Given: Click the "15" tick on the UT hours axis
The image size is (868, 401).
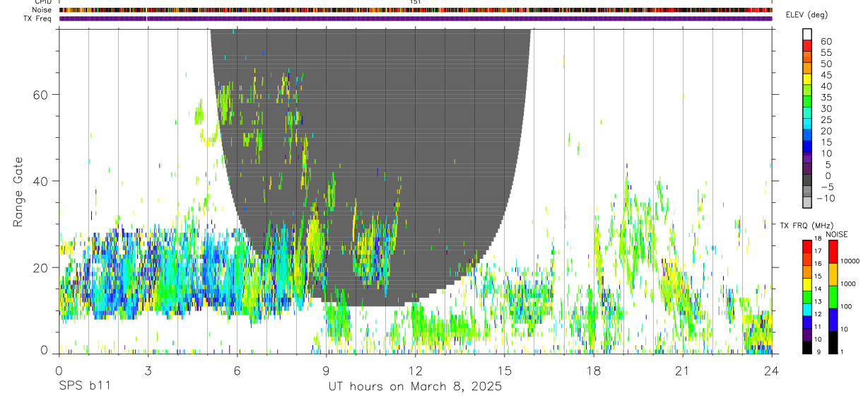Looking at the screenshot, I should coord(505,371).
